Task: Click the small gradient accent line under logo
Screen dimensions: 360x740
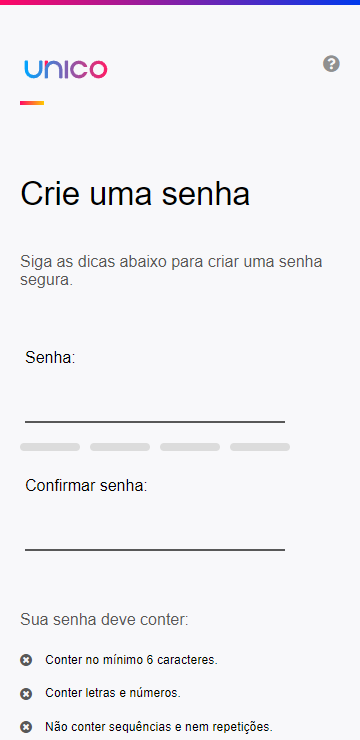Action: [x=32, y=103]
